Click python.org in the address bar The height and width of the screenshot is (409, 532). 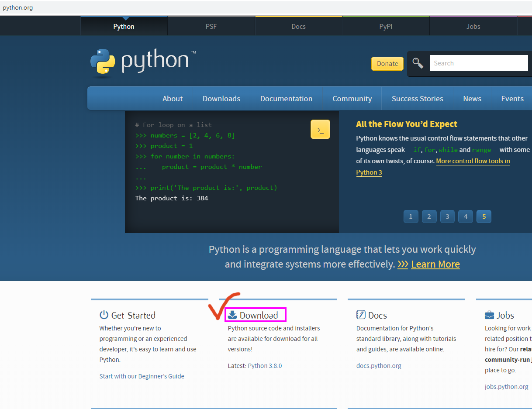coord(17,7)
